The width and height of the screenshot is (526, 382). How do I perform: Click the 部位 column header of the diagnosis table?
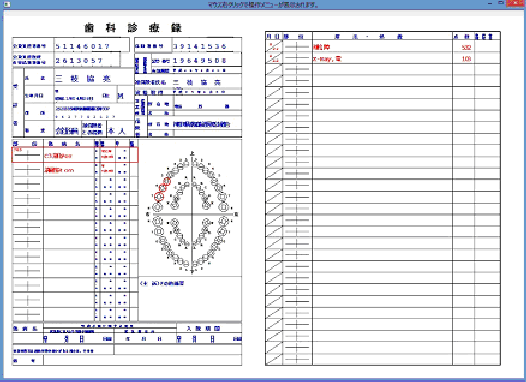pyautogui.click(x=28, y=144)
